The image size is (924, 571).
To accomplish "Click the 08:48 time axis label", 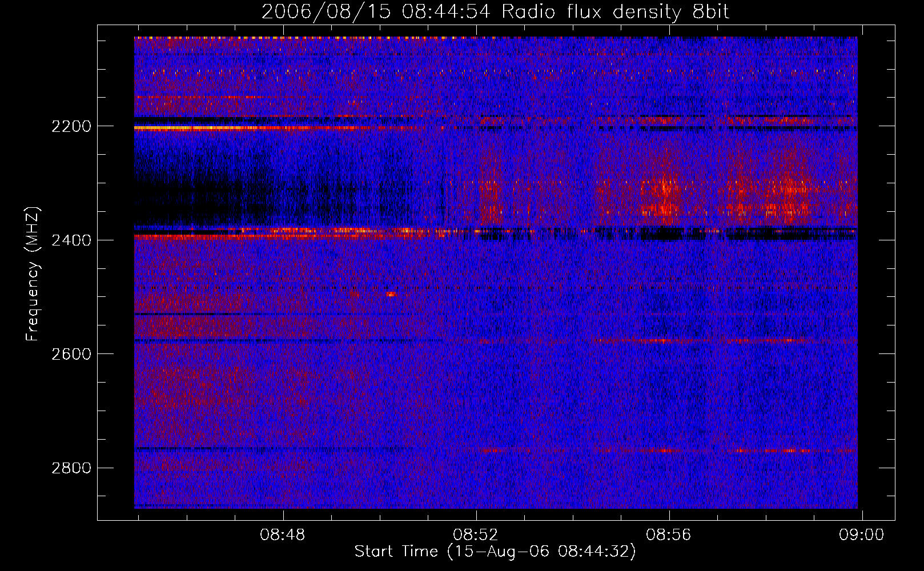I will pos(282,535).
